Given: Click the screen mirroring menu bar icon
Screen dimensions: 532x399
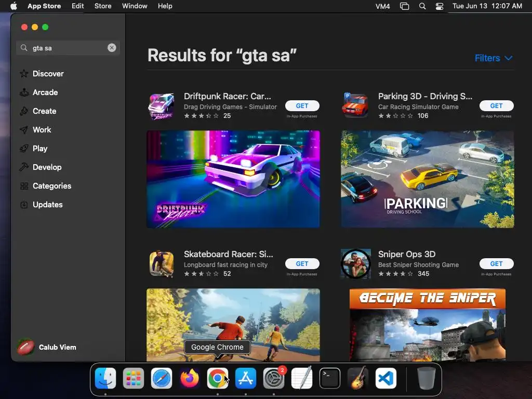Looking at the screenshot, I should click(x=404, y=6).
